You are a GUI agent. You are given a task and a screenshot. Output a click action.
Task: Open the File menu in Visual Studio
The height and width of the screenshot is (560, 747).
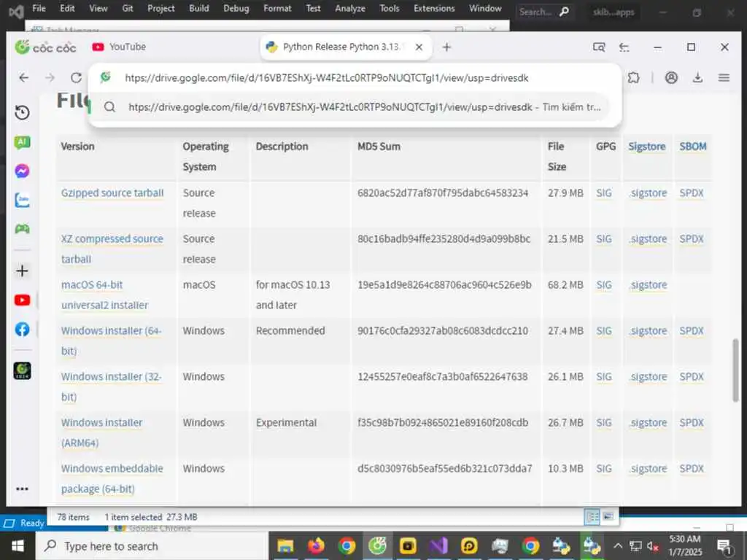[x=39, y=9]
